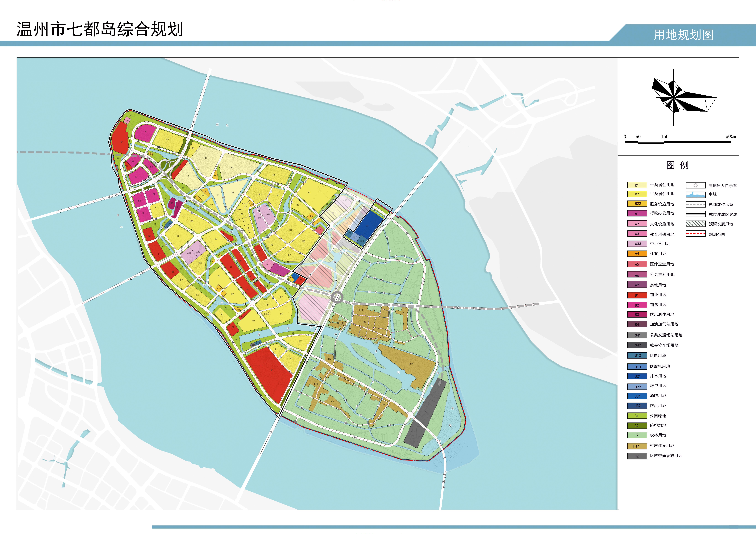Click the red B1 parcel at island's northwest tip
The width and height of the screenshot is (756, 534).
click(121, 139)
